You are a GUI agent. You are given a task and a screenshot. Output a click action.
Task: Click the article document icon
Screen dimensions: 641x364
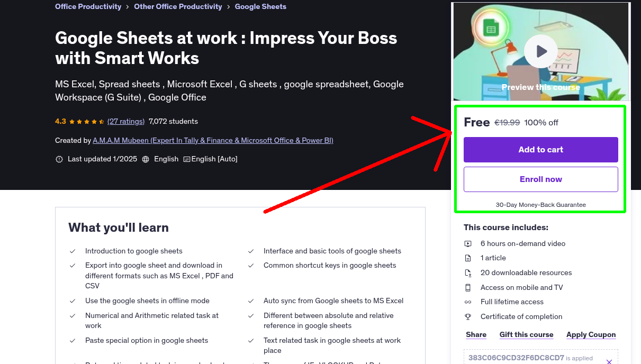468,258
